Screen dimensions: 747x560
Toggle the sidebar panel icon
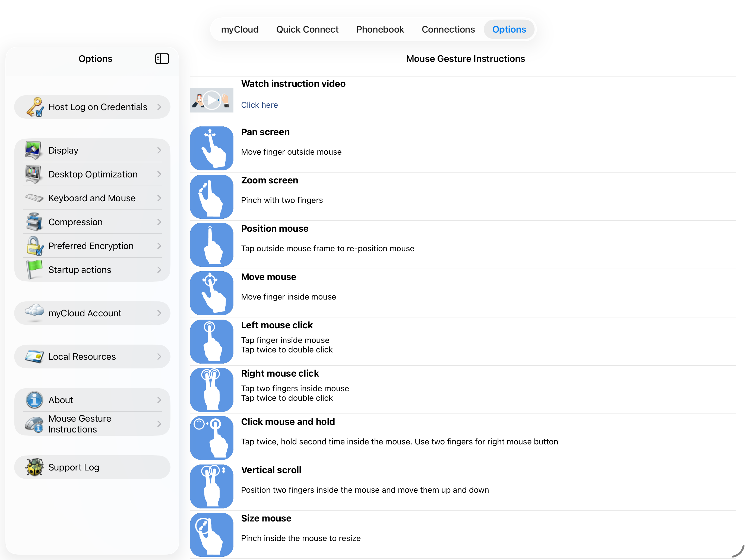pyautogui.click(x=162, y=59)
